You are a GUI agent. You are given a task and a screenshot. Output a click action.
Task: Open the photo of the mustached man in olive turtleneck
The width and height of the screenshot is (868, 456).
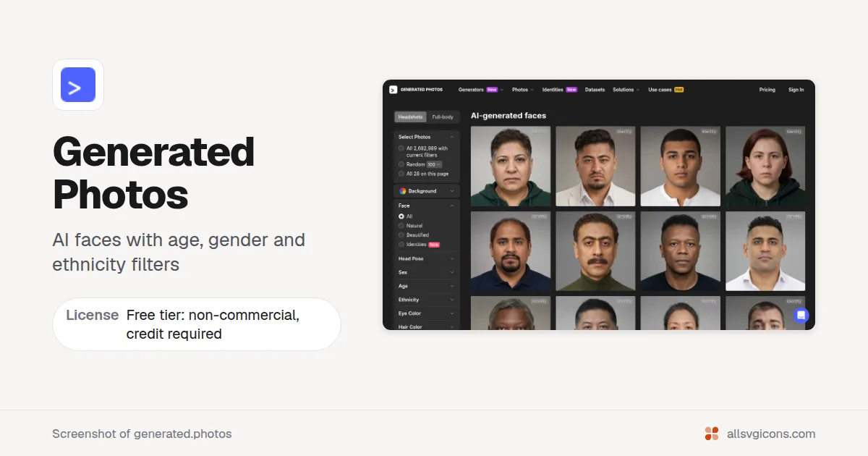tap(595, 251)
